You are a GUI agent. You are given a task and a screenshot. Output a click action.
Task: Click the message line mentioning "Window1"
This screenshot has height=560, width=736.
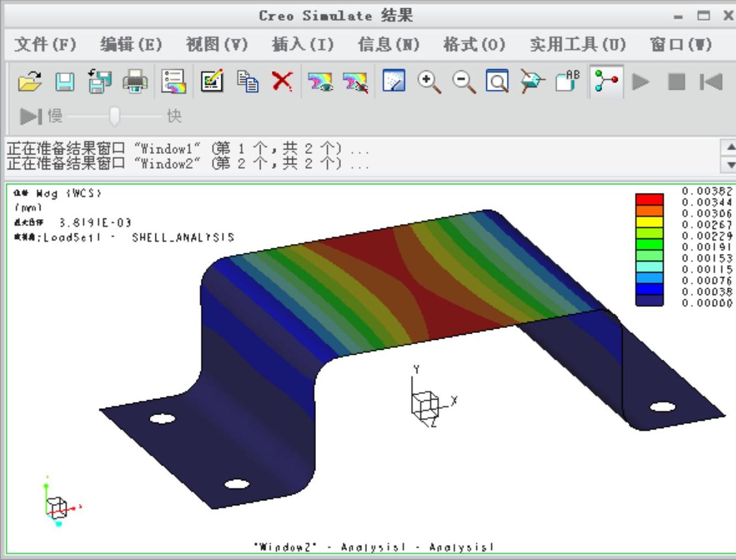188,148
